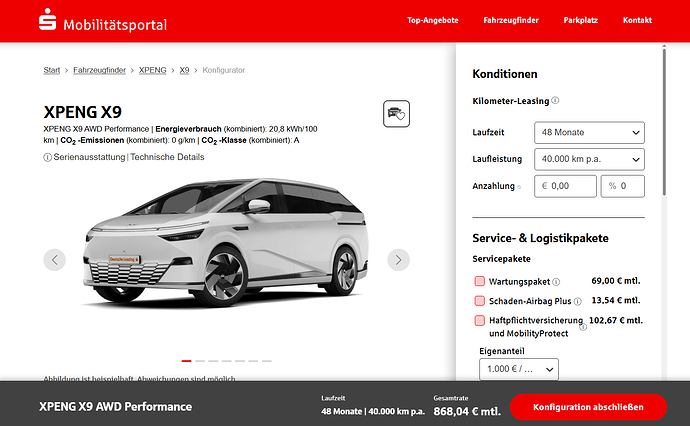Viewport: 690px width, 426px height.
Task: Click the Anzahlung percent field
Action: pyautogui.click(x=623, y=186)
